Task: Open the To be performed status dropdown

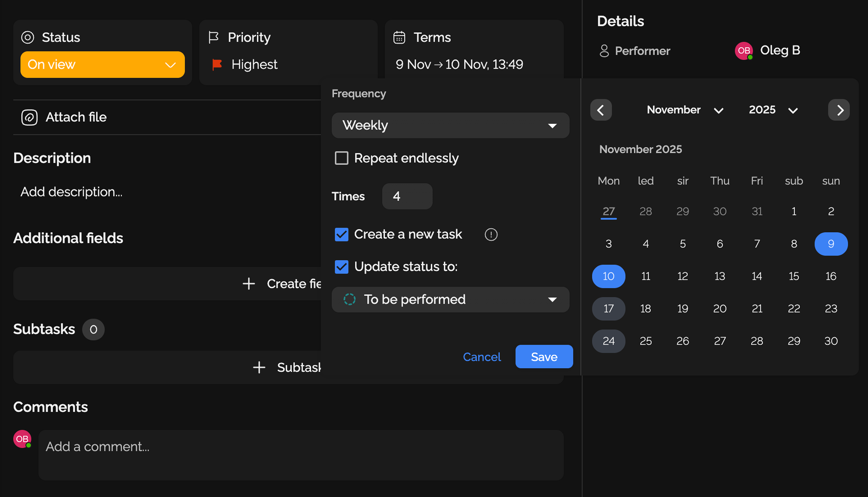Action: pos(450,299)
